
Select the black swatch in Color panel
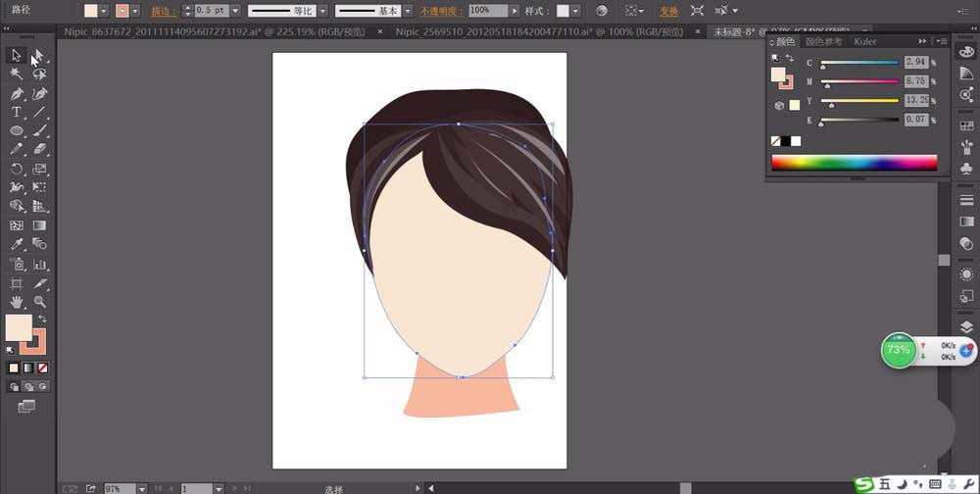786,141
